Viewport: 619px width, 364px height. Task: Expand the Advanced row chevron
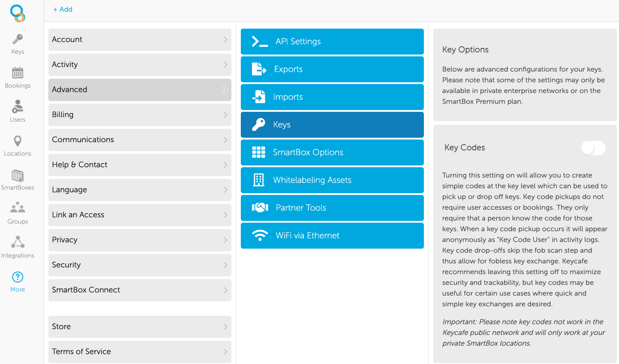click(226, 90)
